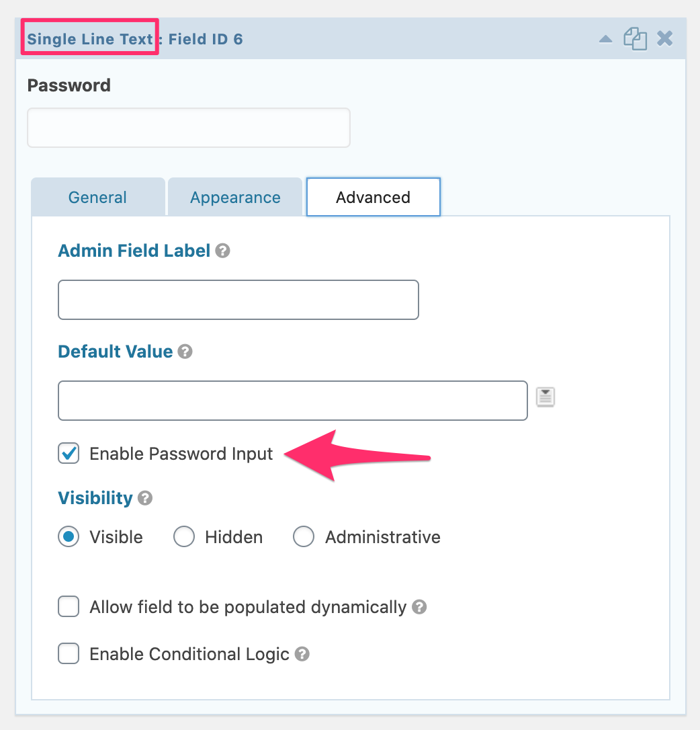The width and height of the screenshot is (700, 730).
Task: Select the Visible radio button
Action: point(69,537)
